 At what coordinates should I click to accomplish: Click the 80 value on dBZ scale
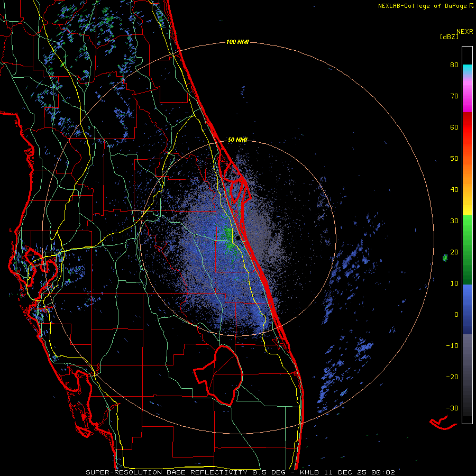(454, 65)
